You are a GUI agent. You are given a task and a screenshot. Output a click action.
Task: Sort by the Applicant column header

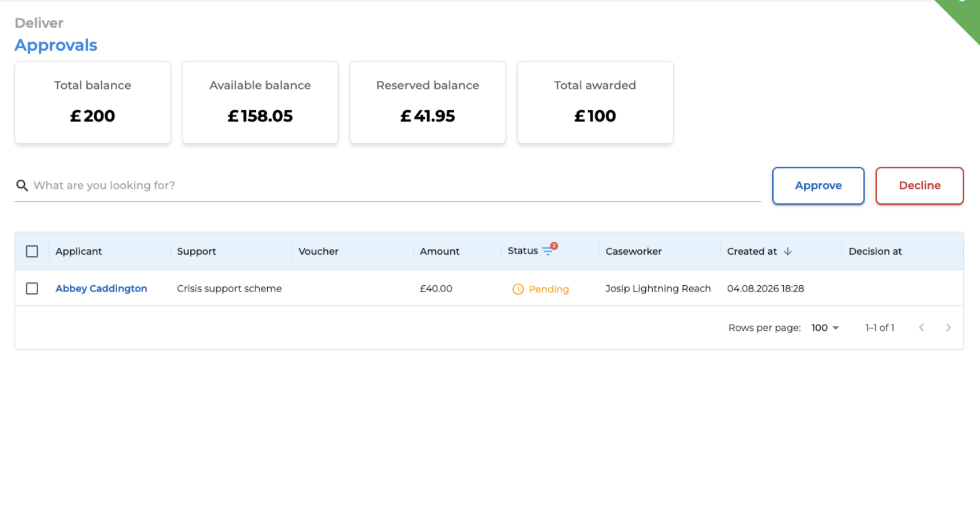click(78, 251)
